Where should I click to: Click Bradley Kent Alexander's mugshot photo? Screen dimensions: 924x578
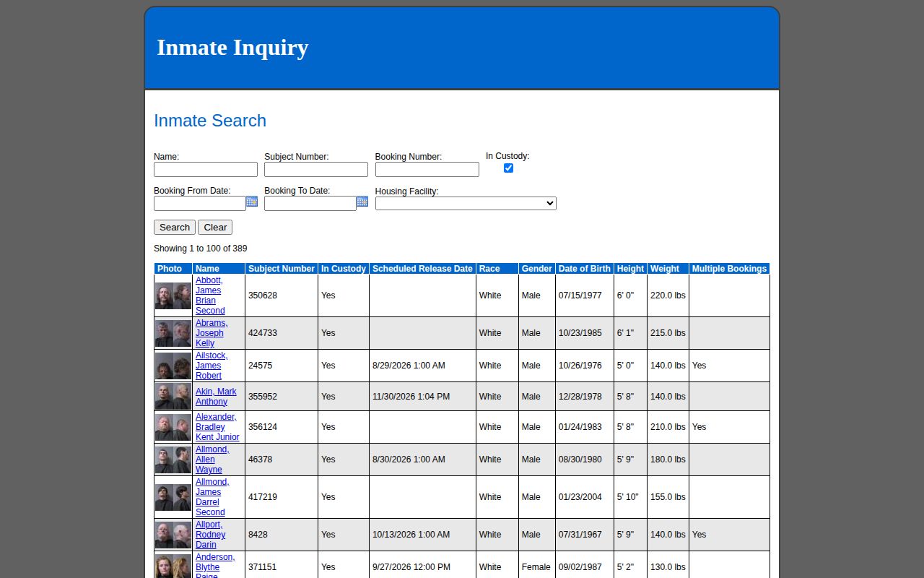(173, 427)
